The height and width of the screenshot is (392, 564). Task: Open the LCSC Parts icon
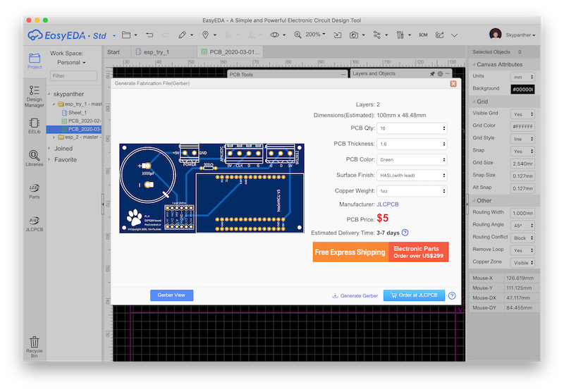(35, 191)
